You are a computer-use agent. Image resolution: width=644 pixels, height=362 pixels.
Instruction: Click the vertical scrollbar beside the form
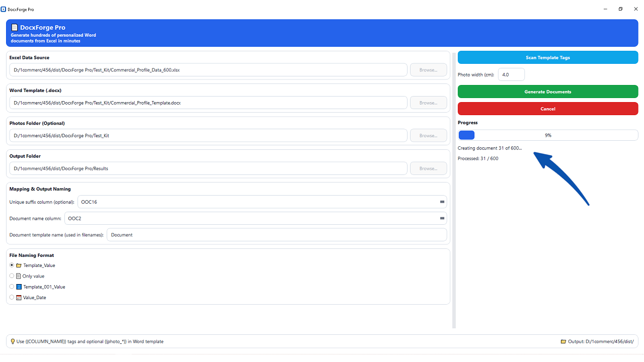click(x=454, y=190)
